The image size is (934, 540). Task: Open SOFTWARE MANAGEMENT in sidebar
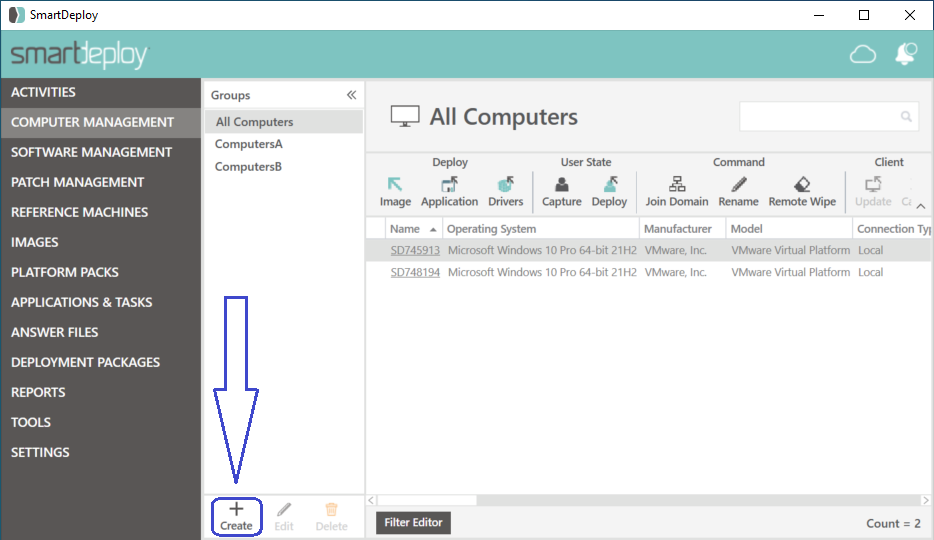pos(101,152)
